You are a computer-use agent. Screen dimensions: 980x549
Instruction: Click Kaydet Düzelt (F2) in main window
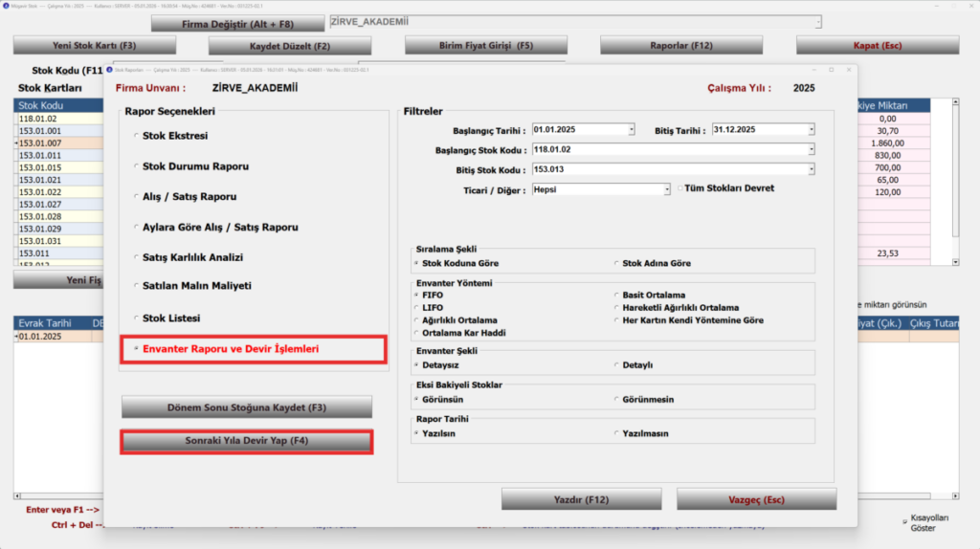pos(290,46)
